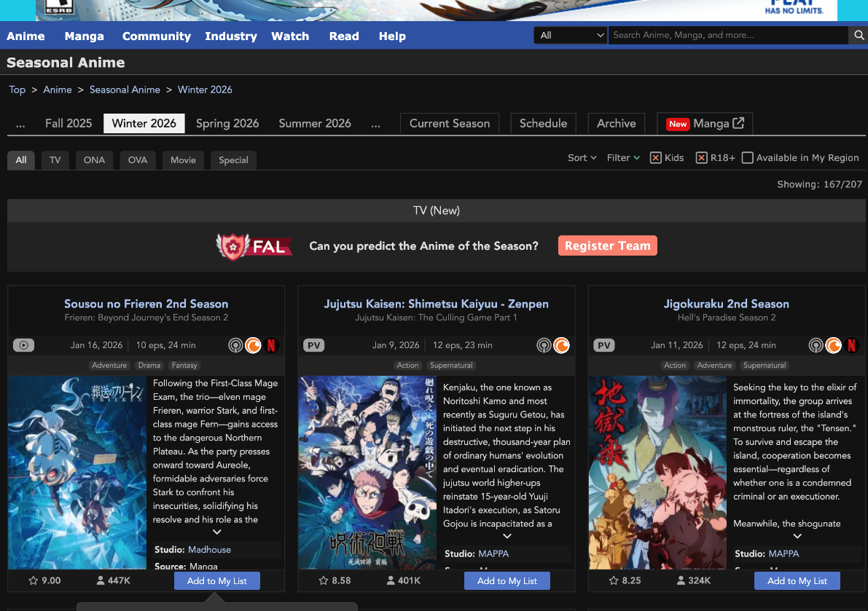Open the Anime menu
The width and height of the screenshot is (868, 611).
[x=26, y=36]
